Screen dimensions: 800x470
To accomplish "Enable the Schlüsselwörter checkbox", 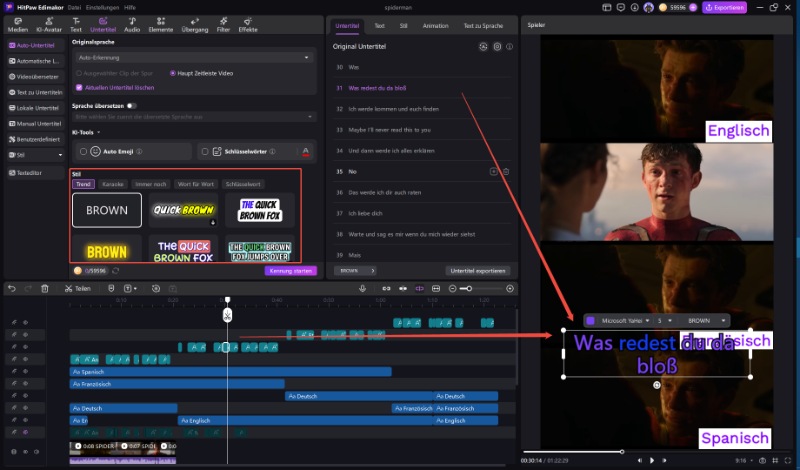I will click(x=205, y=151).
